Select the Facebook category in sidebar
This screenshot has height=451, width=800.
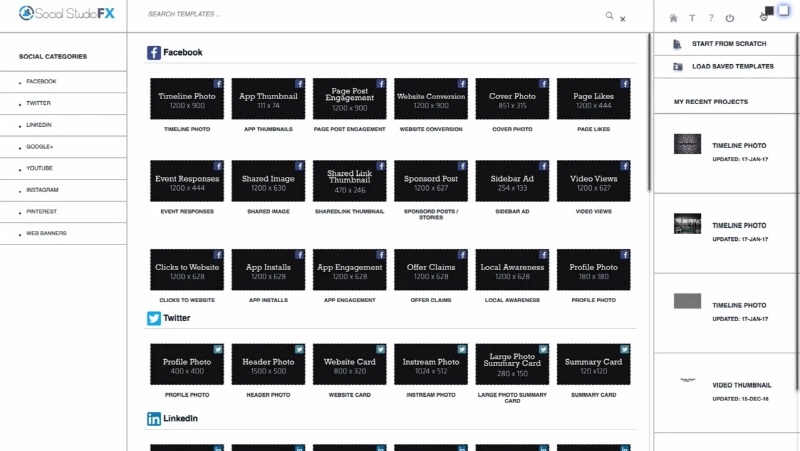click(63, 82)
